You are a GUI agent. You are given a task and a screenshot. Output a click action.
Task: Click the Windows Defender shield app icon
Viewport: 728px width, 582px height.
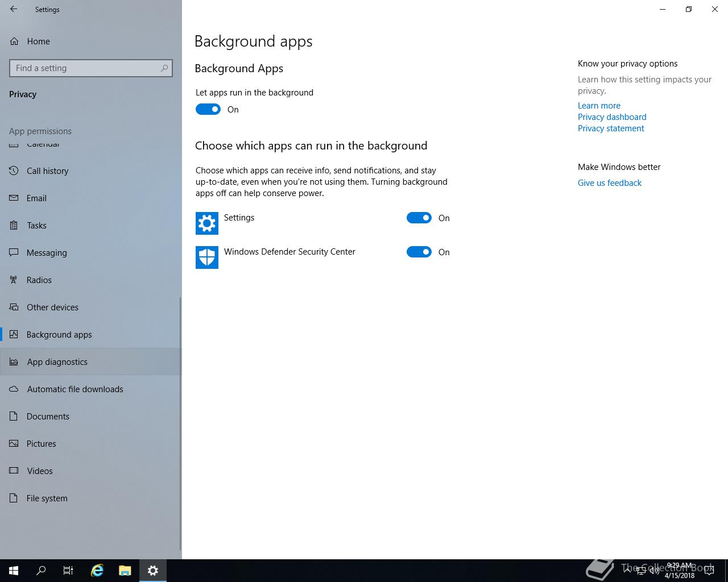pyautogui.click(x=207, y=257)
